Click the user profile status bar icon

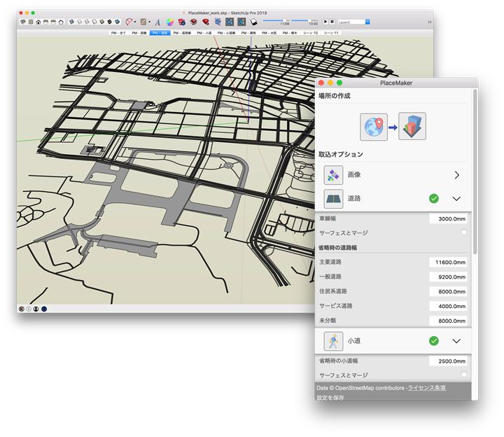pyautogui.click(x=36, y=309)
